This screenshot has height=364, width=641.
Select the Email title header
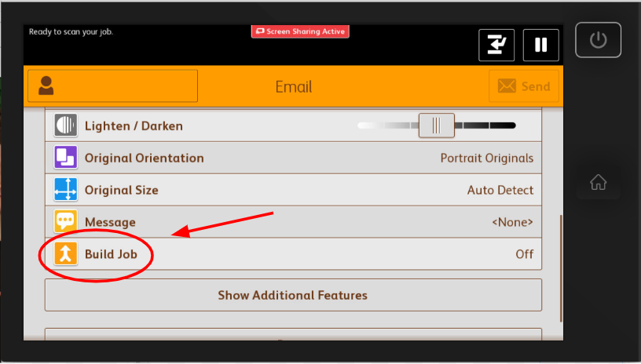click(293, 86)
